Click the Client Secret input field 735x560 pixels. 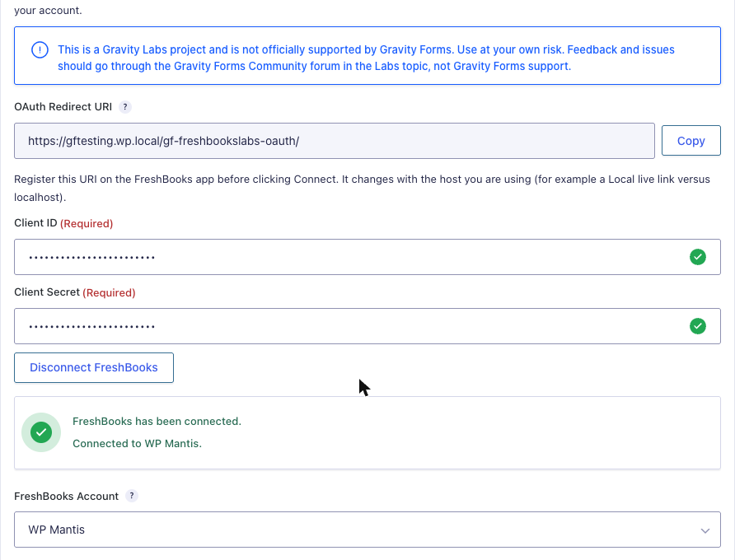point(367,326)
